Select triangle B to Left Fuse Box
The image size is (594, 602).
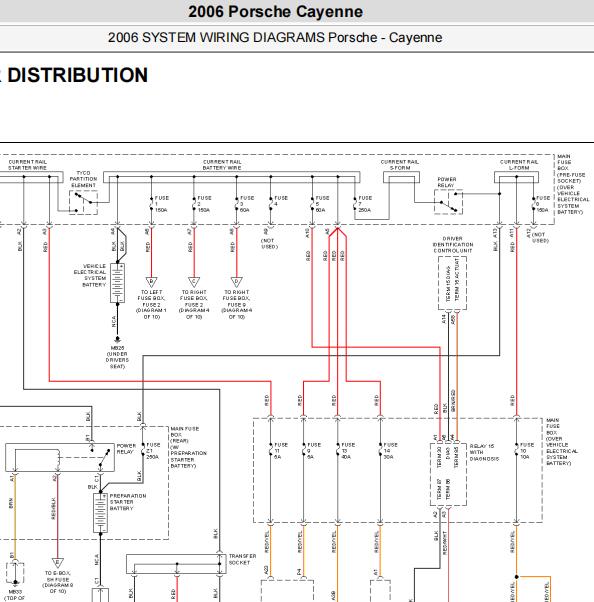(152, 282)
